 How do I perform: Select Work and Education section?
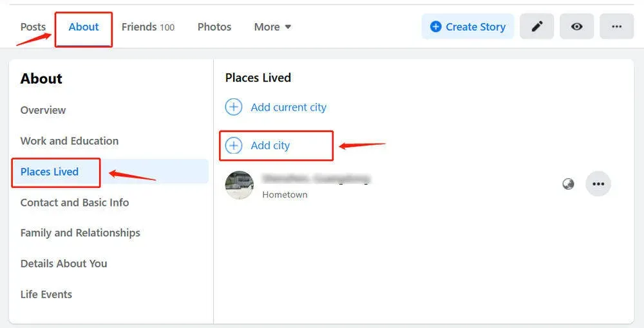[x=70, y=141]
